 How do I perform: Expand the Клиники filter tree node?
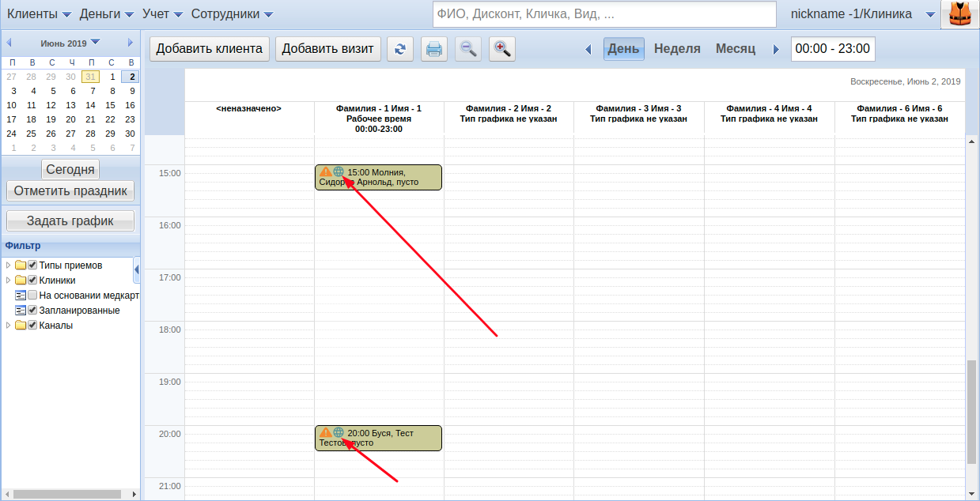9,281
